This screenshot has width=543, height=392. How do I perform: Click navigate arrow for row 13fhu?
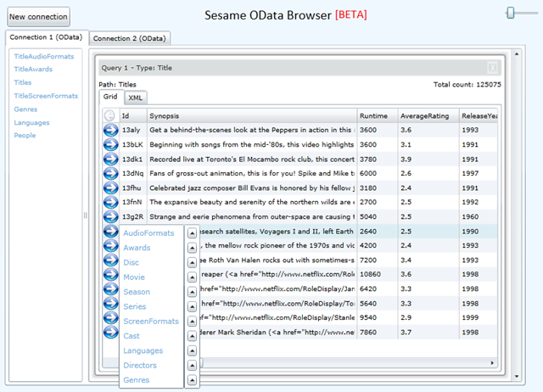pos(111,188)
